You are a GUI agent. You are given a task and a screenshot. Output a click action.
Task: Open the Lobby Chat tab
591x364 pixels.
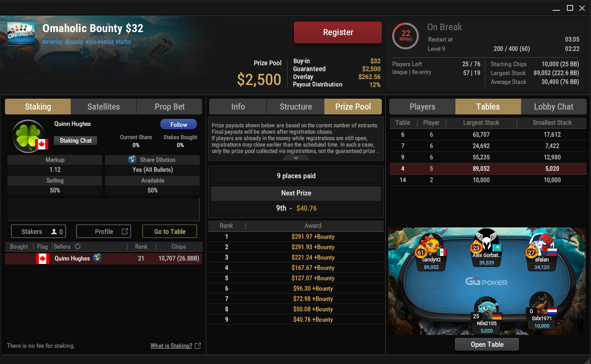554,107
